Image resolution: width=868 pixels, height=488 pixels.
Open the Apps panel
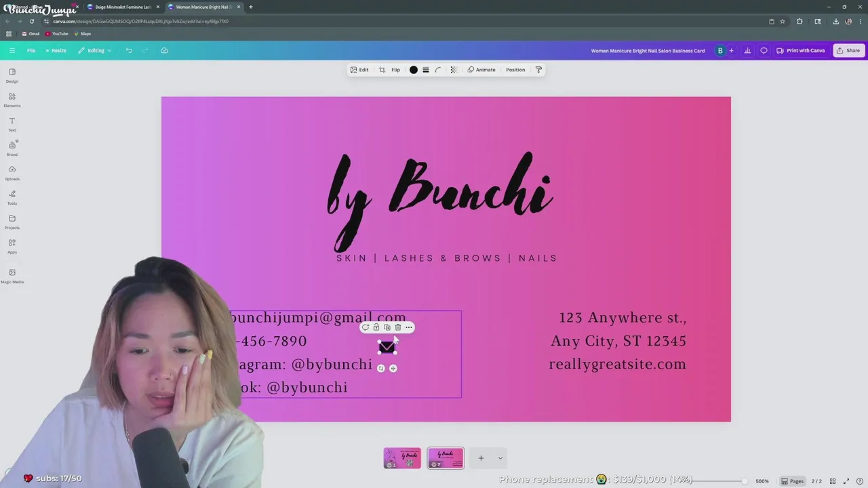click(12, 246)
